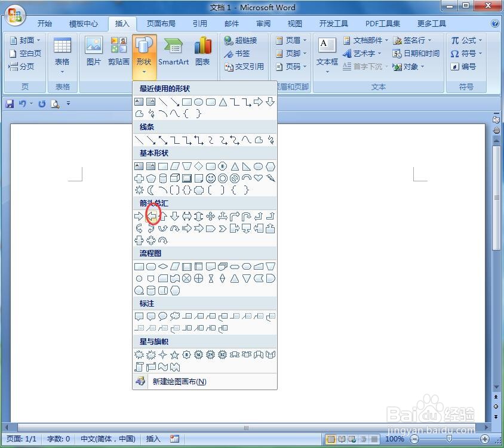Pick the lightning bolt basic shape
The height and width of the screenshot is (448, 504).
[271, 178]
